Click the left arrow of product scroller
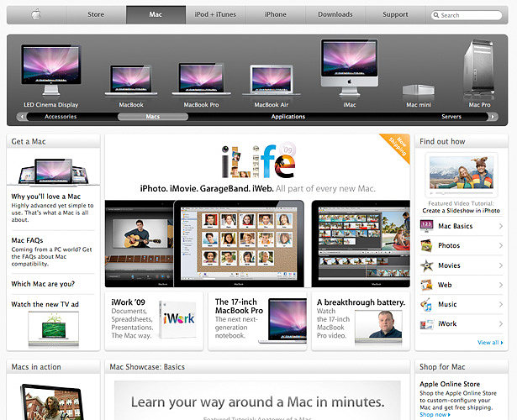The height and width of the screenshot is (420, 517). [x=22, y=117]
